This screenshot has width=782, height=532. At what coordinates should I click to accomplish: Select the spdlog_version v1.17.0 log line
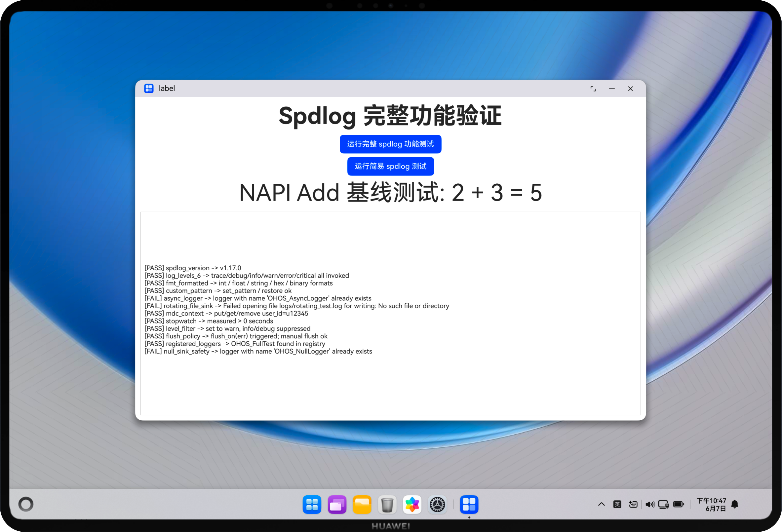coord(193,268)
